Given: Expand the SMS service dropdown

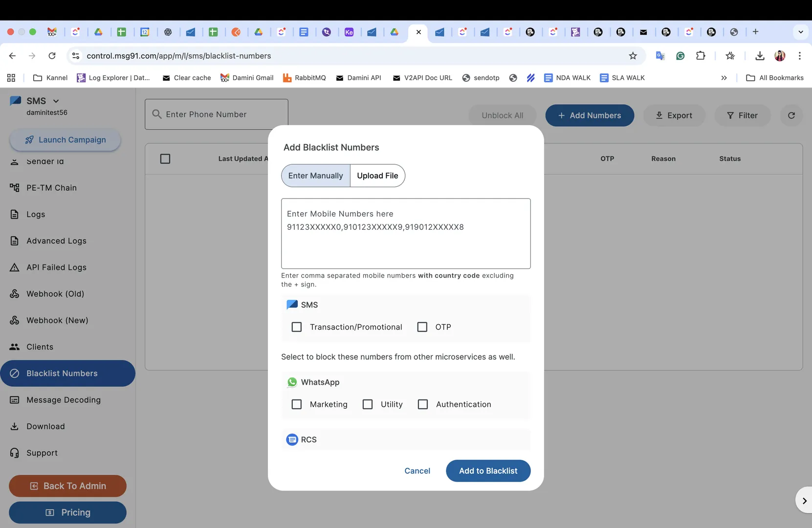Looking at the screenshot, I should pyautogui.click(x=56, y=101).
